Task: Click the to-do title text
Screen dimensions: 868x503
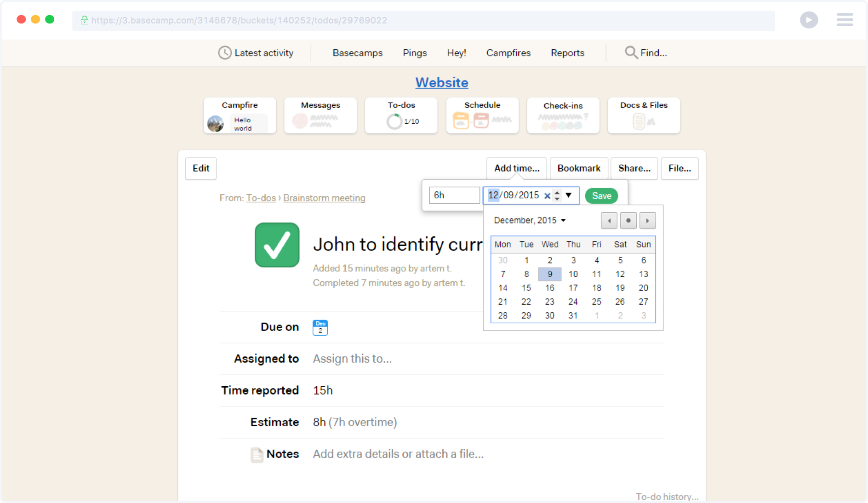Action: tap(398, 244)
